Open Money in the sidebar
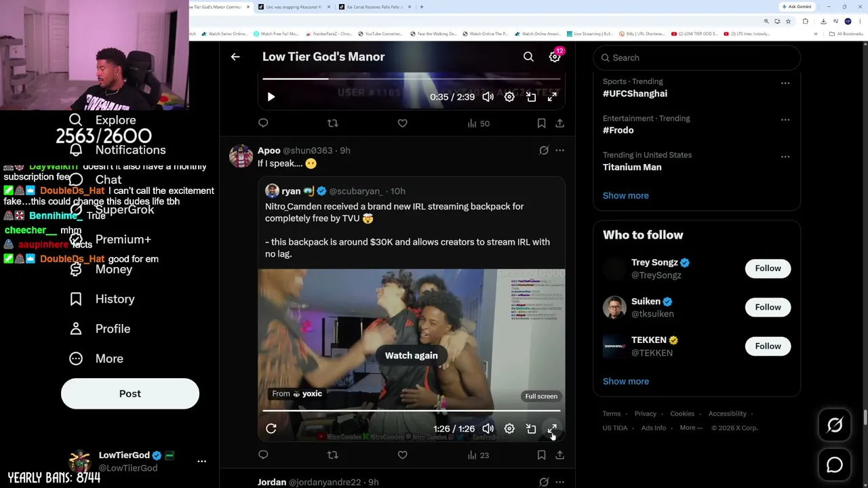Viewport: 868px width, 488px height. click(x=100, y=269)
